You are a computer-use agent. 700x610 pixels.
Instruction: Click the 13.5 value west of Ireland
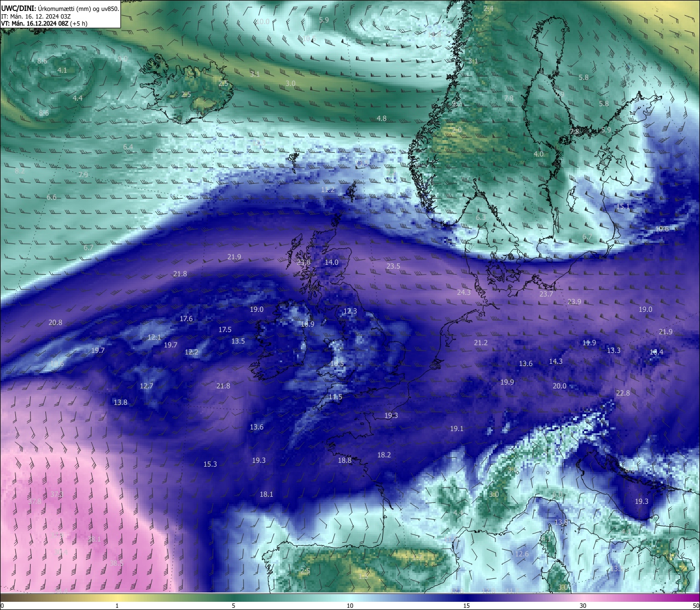(238, 341)
